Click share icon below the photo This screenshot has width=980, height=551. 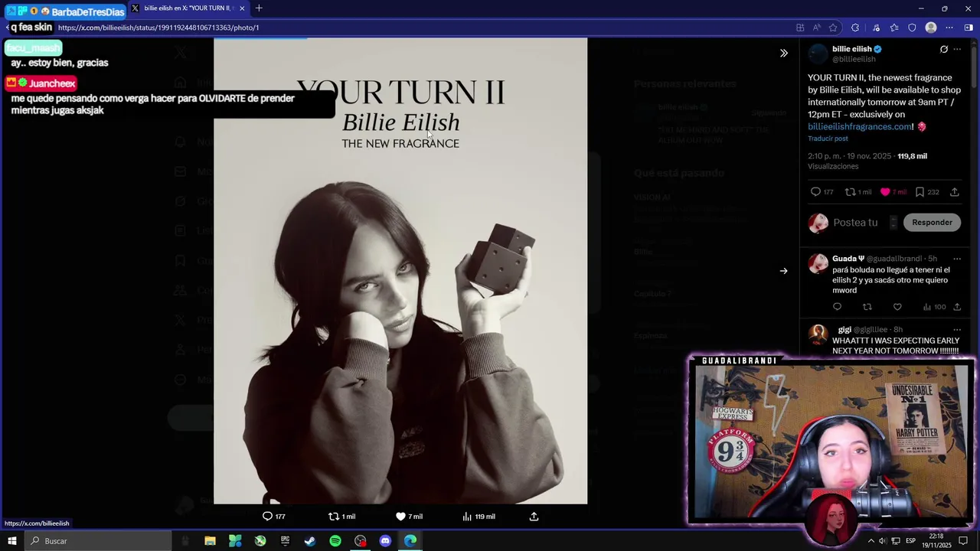(534, 517)
